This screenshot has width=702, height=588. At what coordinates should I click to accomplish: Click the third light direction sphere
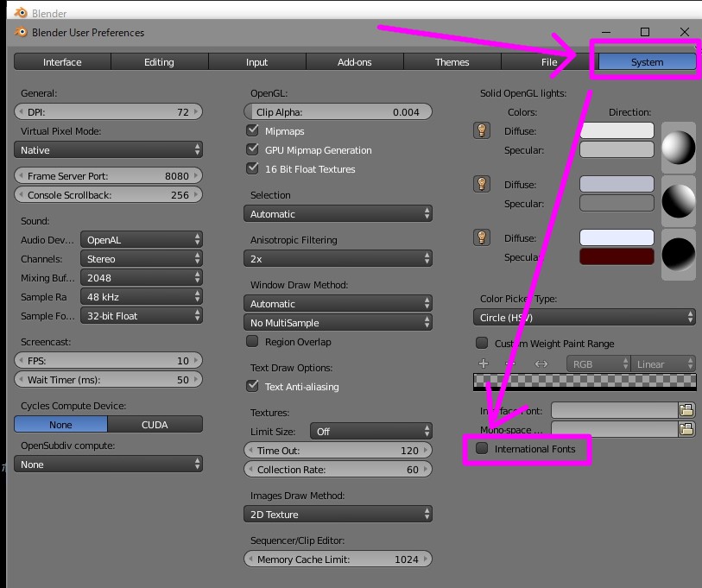(x=679, y=255)
